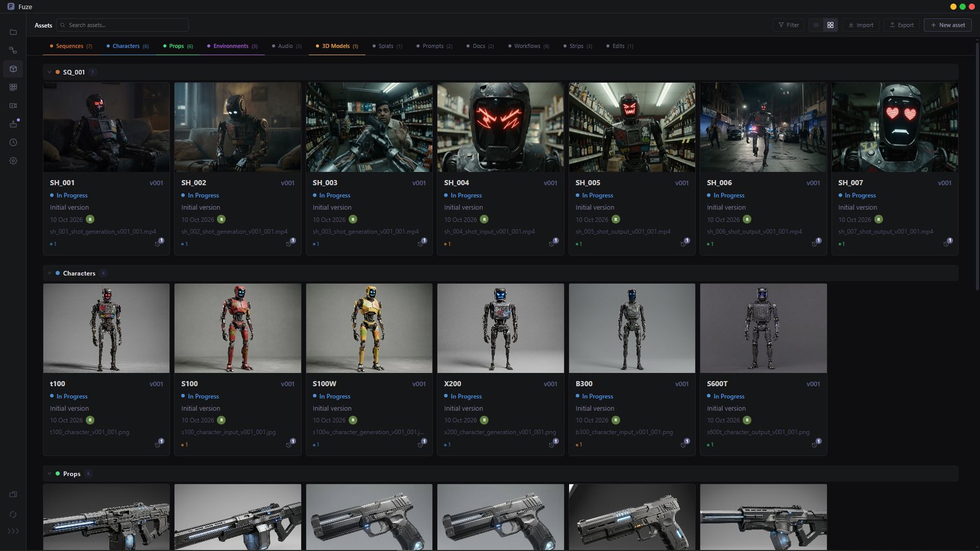Open version history icon on S100 card
The width and height of the screenshot is (980, 551).
pos(290,443)
